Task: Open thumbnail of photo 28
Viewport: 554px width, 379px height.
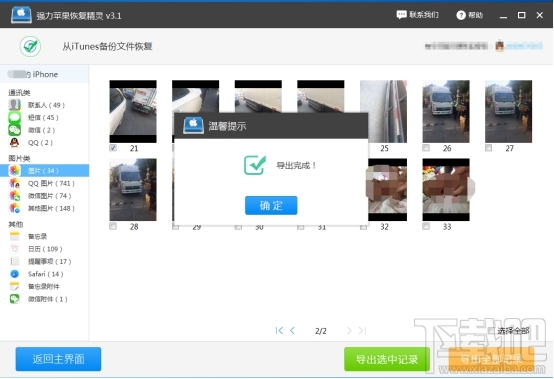Action: click(133, 190)
